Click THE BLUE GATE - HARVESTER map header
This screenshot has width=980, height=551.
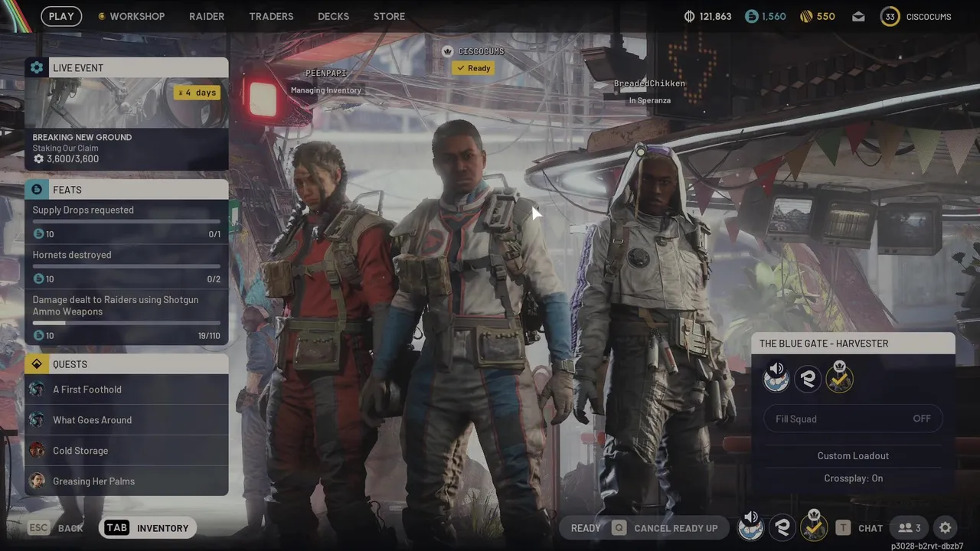pyautogui.click(x=853, y=344)
